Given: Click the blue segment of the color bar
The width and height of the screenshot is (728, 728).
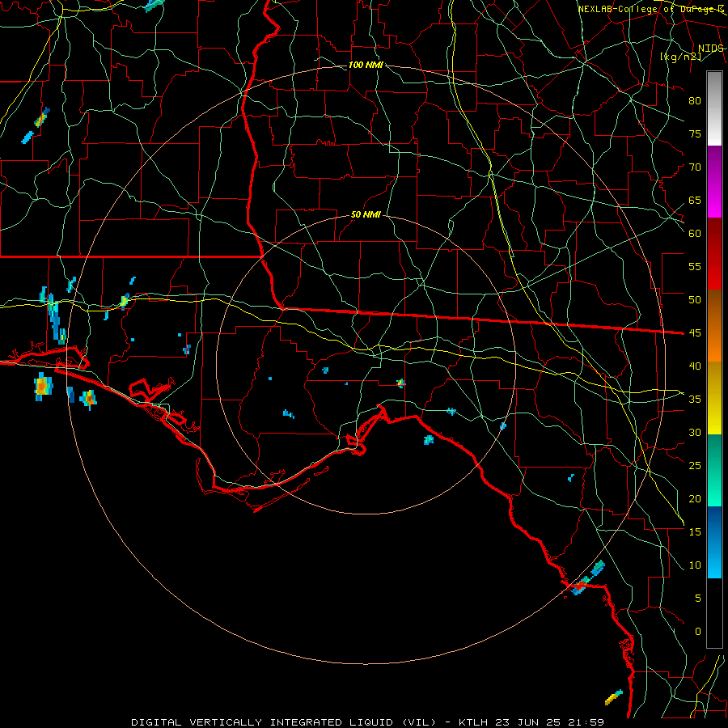Looking at the screenshot, I should click(714, 542).
